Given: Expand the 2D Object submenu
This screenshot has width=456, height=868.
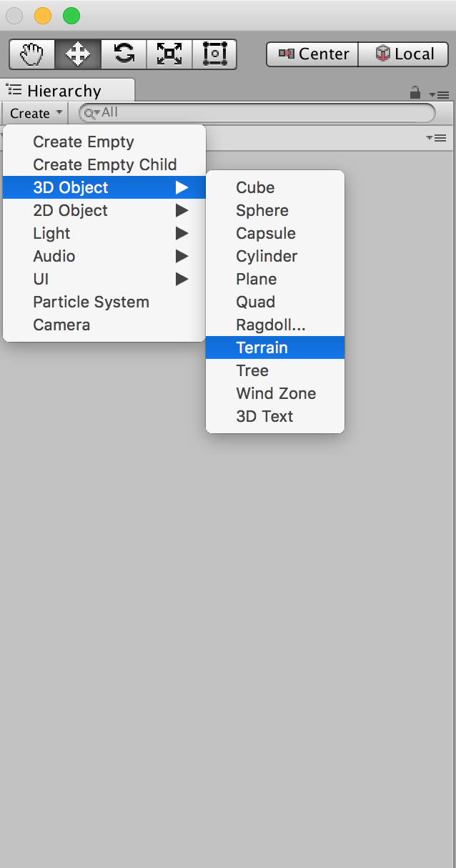Looking at the screenshot, I should tap(104, 210).
